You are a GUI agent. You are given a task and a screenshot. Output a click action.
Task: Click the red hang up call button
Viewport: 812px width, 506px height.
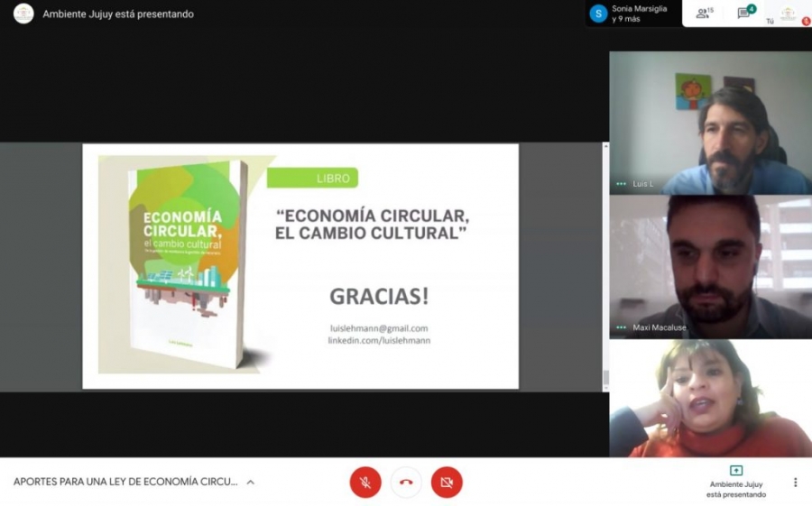[406, 483]
